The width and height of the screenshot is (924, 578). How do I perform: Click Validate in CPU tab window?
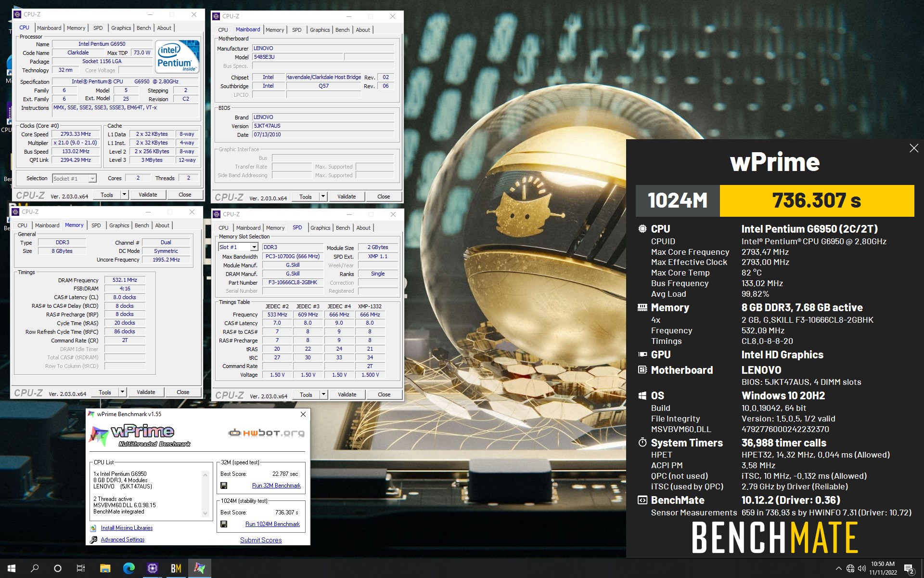click(x=148, y=195)
